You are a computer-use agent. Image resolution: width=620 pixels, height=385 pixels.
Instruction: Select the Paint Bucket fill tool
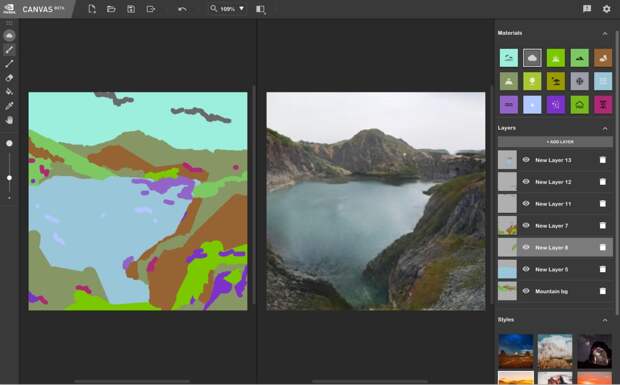coord(9,92)
